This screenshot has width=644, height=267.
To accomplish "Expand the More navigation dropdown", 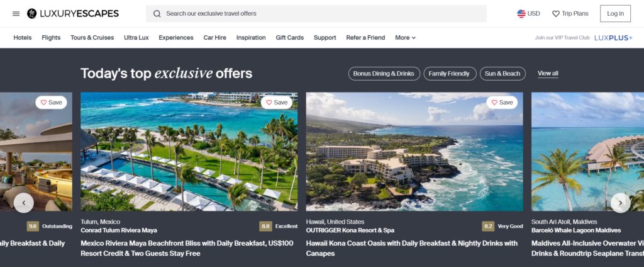I will click(406, 37).
